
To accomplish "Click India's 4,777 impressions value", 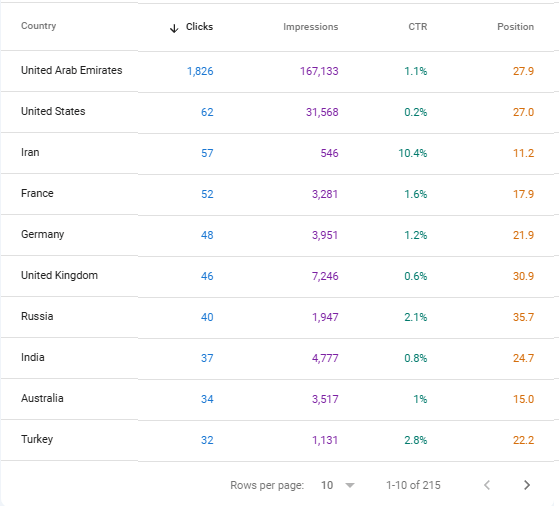I will [x=325, y=358].
